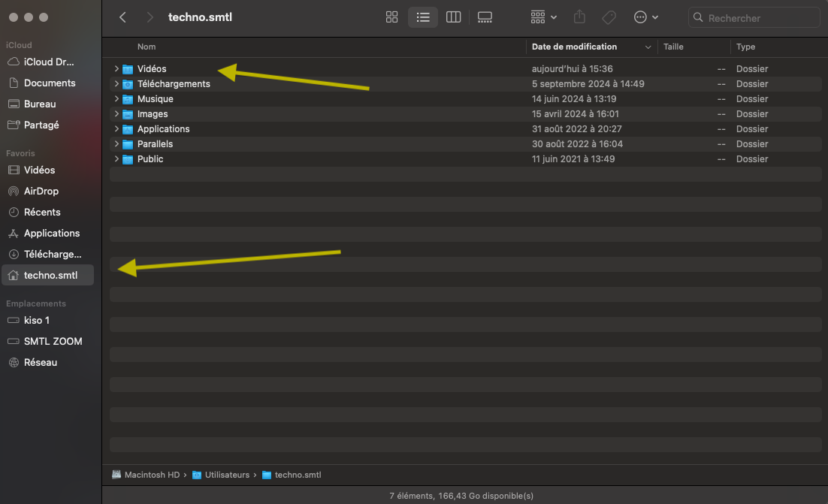The height and width of the screenshot is (504, 828).
Task: Expand the Vidéos folder disclosure arrow
Action: (116, 69)
